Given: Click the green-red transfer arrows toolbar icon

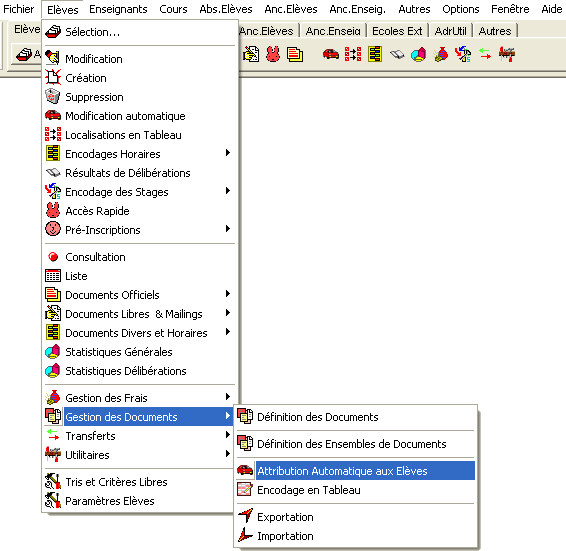Looking at the screenshot, I should [485, 54].
